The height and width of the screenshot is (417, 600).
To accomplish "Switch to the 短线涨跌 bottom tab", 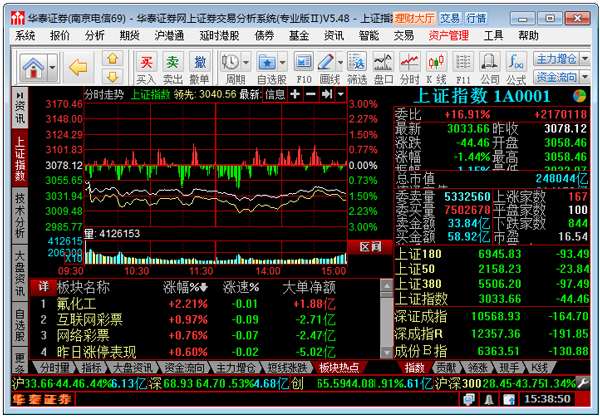I will [x=287, y=368].
